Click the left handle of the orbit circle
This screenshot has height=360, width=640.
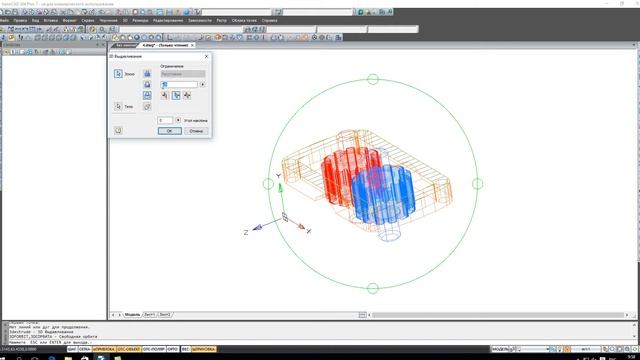[x=268, y=184]
